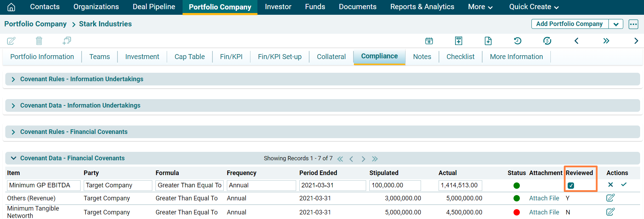Click Attach File link for Others (Revenue)
Image resolution: width=644 pixels, height=219 pixels.
coord(544,198)
